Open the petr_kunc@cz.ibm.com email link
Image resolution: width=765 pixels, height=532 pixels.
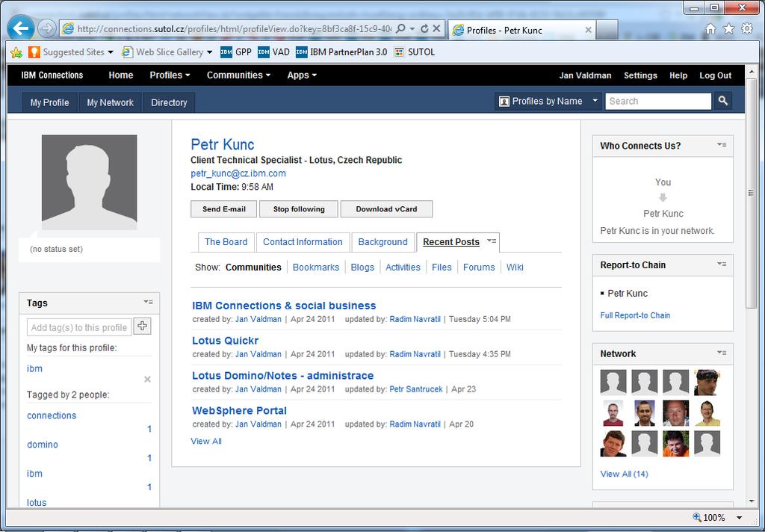(238, 173)
